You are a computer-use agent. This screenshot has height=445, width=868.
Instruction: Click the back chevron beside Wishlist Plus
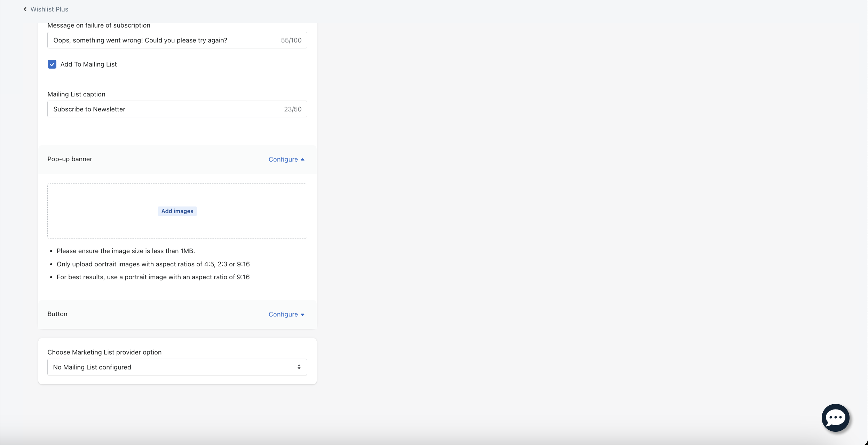pos(25,9)
